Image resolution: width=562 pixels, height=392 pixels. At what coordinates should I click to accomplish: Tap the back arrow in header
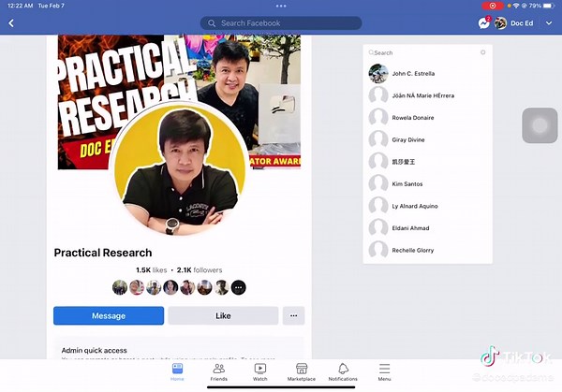point(11,23)
